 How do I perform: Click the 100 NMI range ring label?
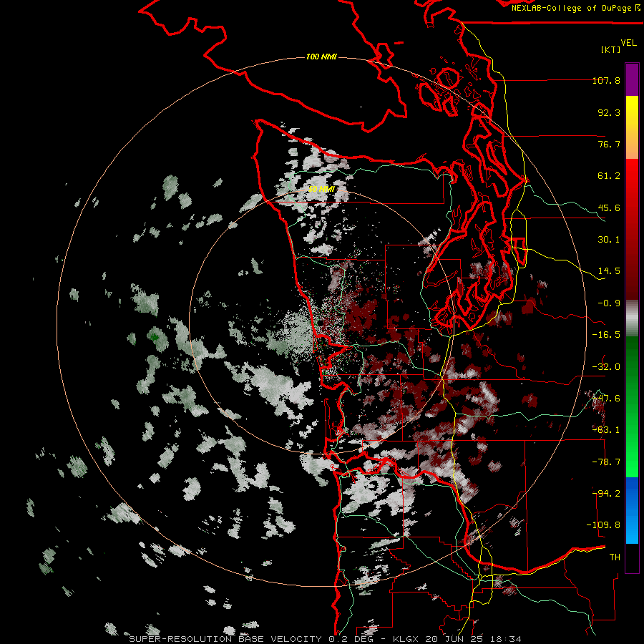pos(321,57)
